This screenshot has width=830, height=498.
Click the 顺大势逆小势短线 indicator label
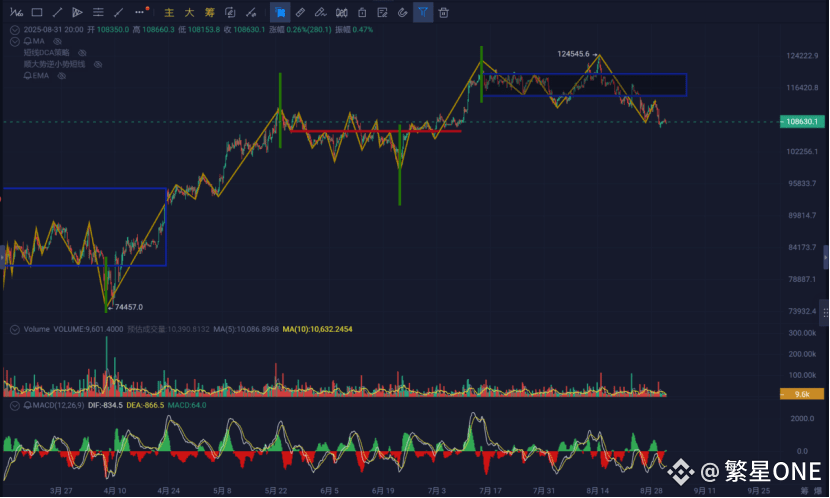pos(55,65)
